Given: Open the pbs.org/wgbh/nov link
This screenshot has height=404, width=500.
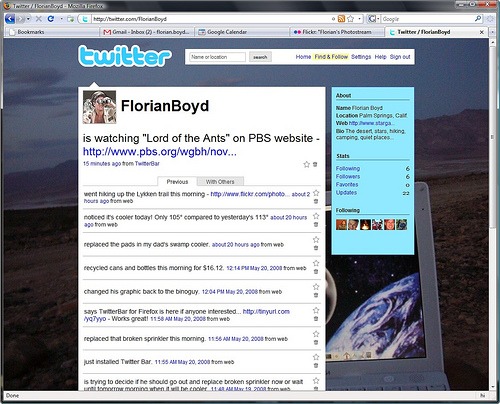Looking at the screenshot, I should pos(160,152).
